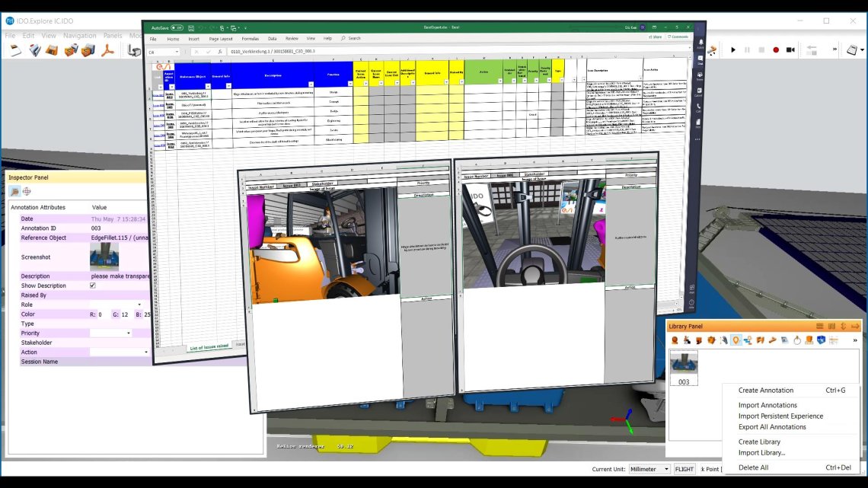Click the red record button in the IC.IDO toolbar
The image size is (868, 488).
(776, 49)
